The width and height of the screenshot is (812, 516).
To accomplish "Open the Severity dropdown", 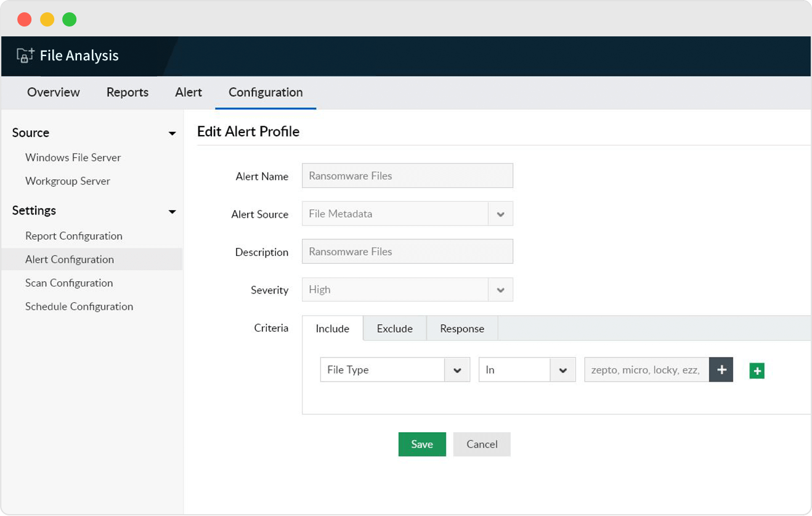I will (x=500, y=289).
